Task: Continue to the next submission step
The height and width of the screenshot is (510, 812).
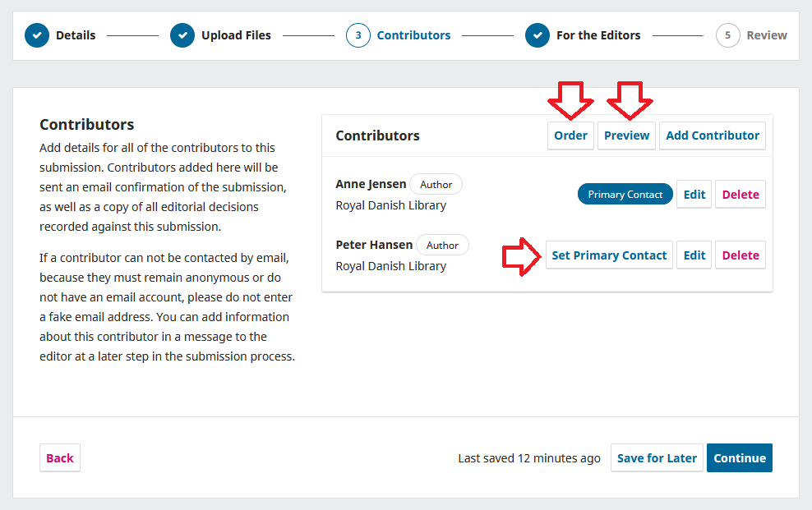Action: (x=739, y=457)
